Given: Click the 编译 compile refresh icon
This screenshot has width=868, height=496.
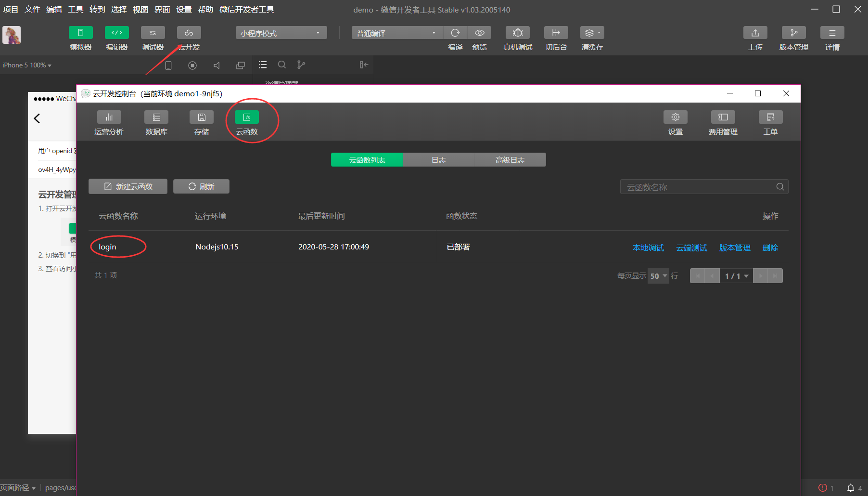Looking at the screenshot, I should (455, 33).
